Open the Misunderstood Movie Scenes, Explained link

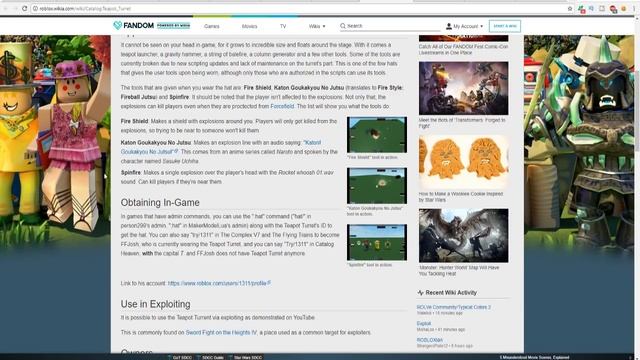coord(534,358)
